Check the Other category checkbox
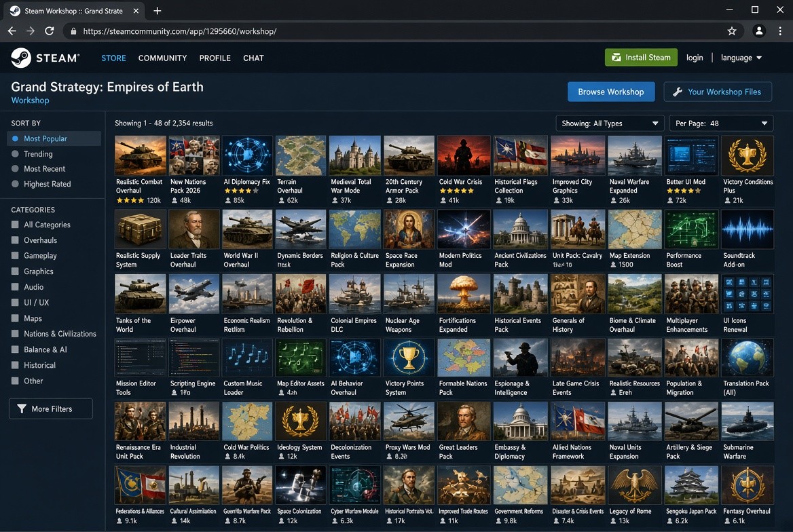Image resolution: width=793 pixels, height=532 pixels. pos(15,381)
